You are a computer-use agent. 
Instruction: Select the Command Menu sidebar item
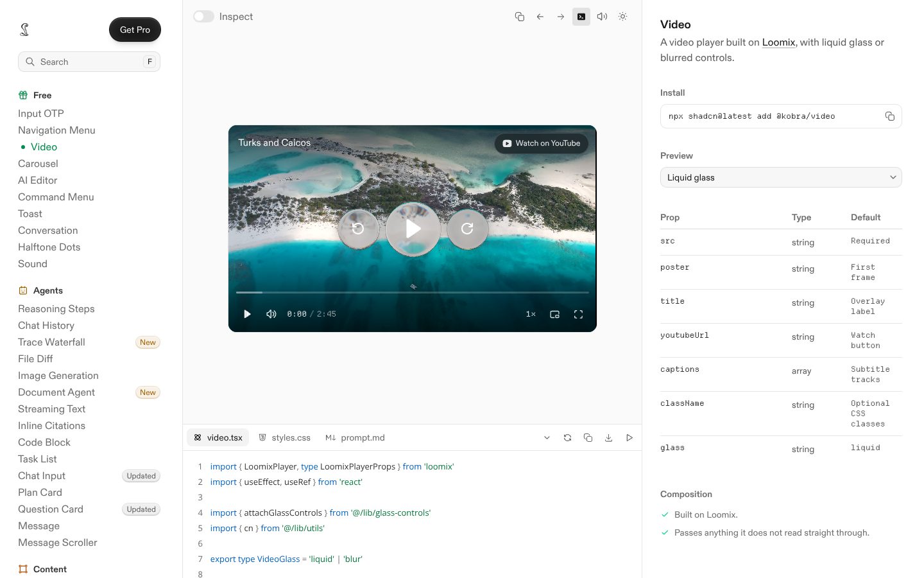pos(56,197)
